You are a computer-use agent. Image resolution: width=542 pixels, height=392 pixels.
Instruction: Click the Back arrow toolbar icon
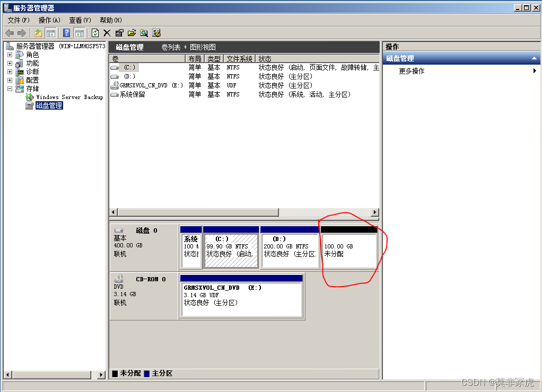10,33
